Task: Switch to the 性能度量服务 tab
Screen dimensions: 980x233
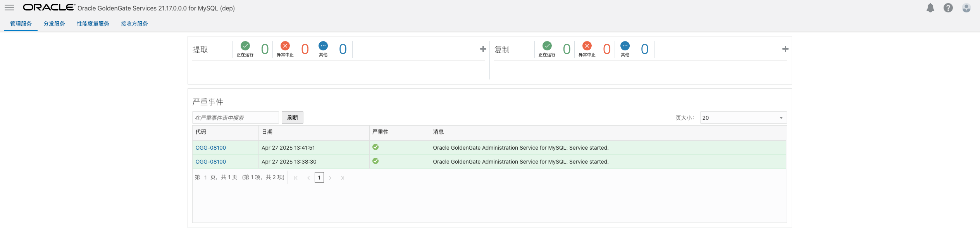Action: pyautogui.click(x=93, y=24)
